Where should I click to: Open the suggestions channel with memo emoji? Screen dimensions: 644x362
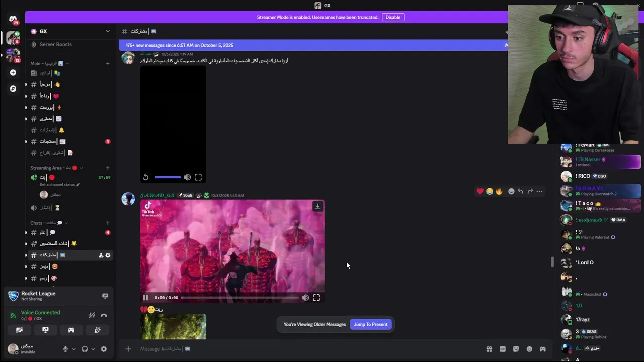tap(69, 153)
